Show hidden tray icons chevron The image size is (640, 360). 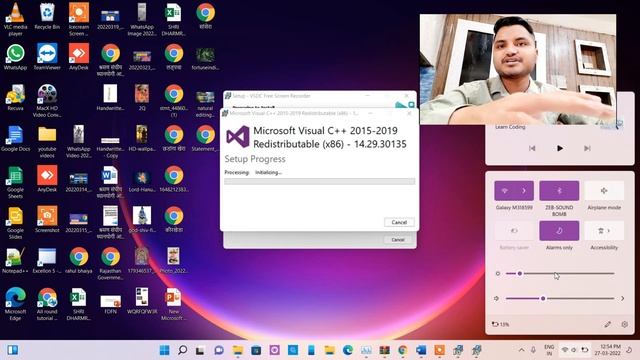tap(521, 350)
